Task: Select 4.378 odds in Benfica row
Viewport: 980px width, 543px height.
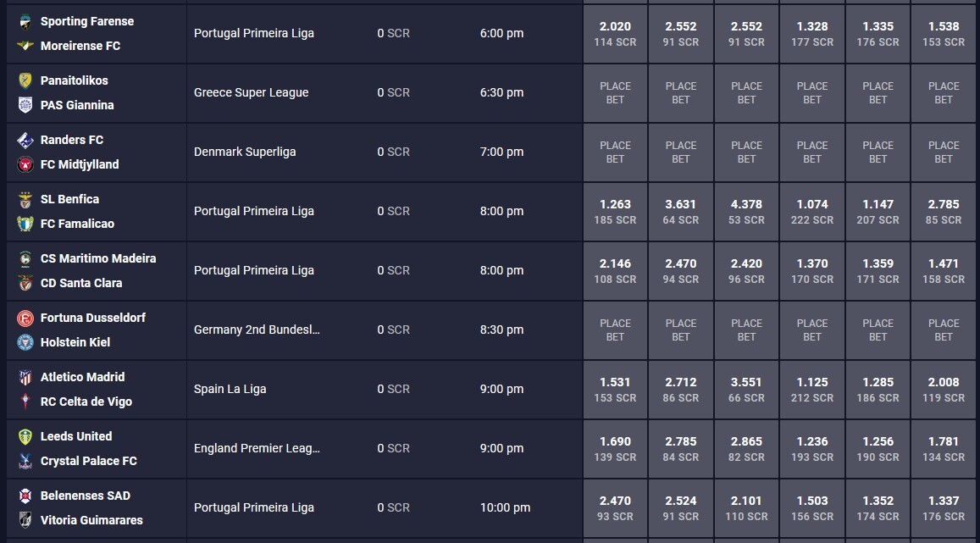Action: [746, 211]
